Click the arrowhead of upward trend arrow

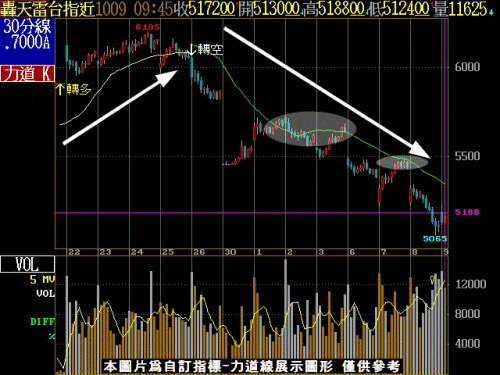(x=167, y=78)
